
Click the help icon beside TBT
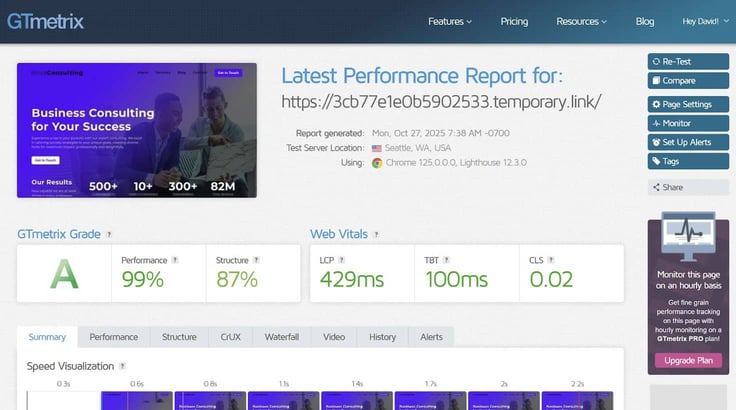446,260
